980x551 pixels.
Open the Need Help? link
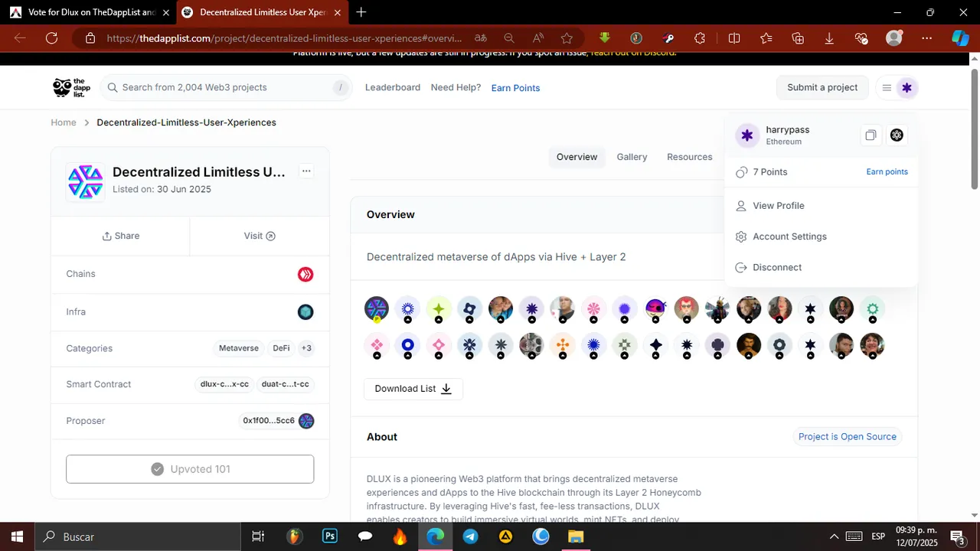pos(456,87)
